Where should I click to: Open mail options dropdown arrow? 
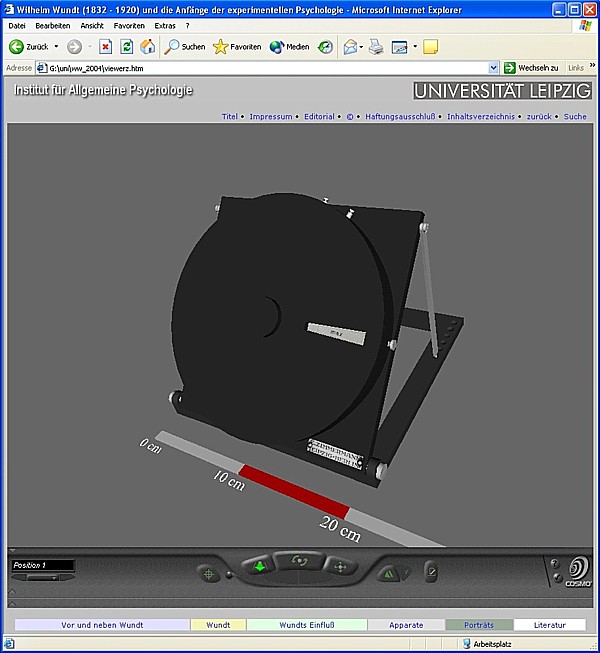coord(361,47)
